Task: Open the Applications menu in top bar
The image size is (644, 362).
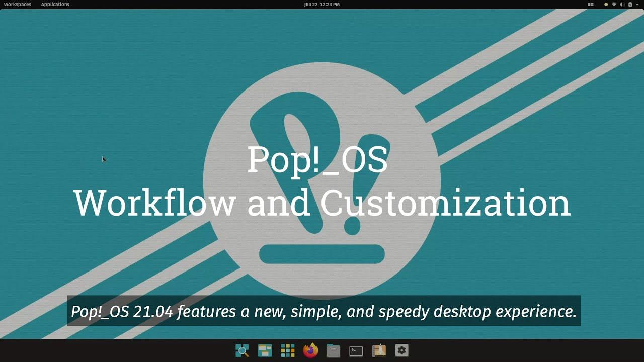Action: (55, 5)
